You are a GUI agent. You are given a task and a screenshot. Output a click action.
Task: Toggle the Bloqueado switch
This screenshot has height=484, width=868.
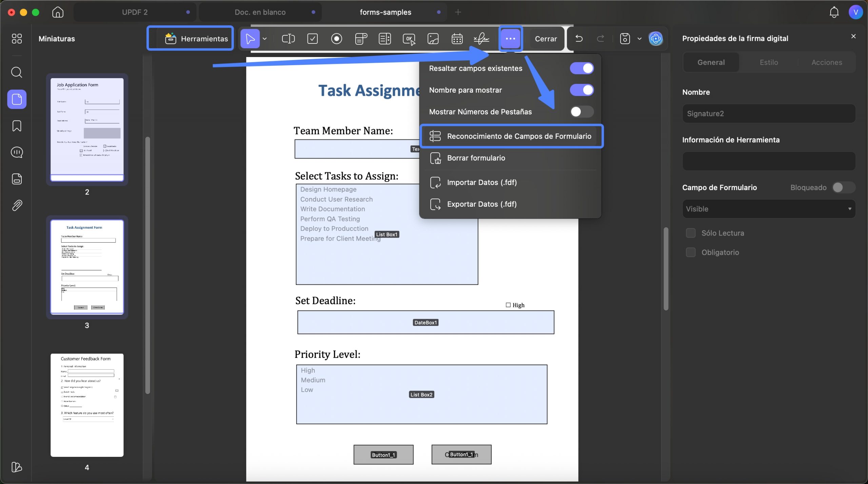coord(844,187)
